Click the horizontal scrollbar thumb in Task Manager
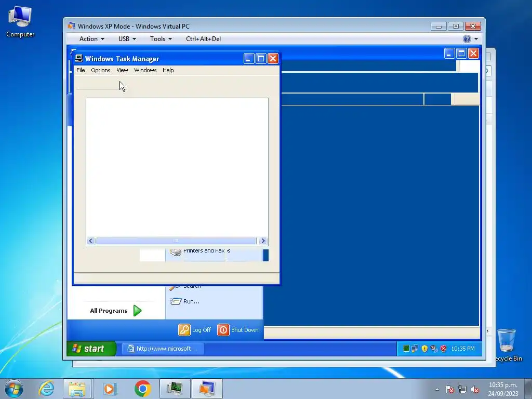 176,241
